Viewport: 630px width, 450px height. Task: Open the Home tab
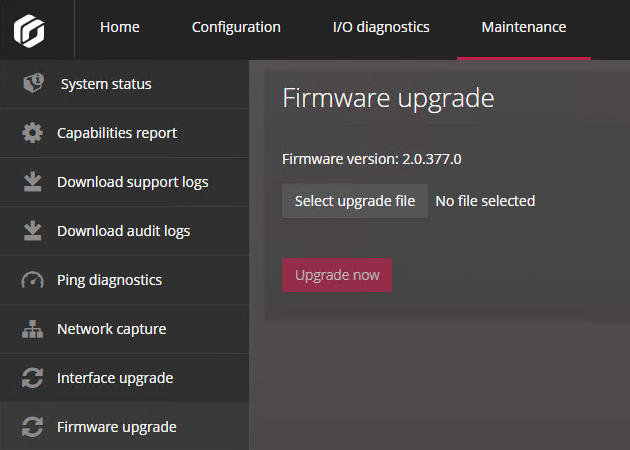coord(120,27)
